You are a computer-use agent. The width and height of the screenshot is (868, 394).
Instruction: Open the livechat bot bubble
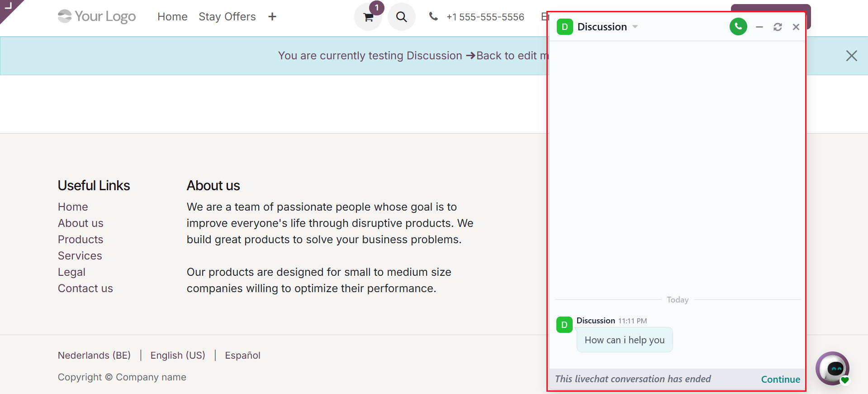pyautogui.click(x=833, y=368)
